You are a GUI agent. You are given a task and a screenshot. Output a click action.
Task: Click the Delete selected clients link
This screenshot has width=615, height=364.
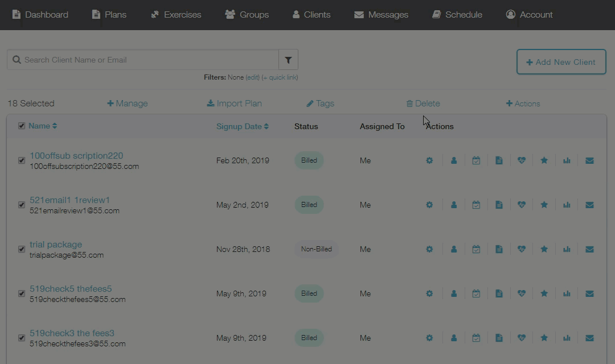point(423,104)
